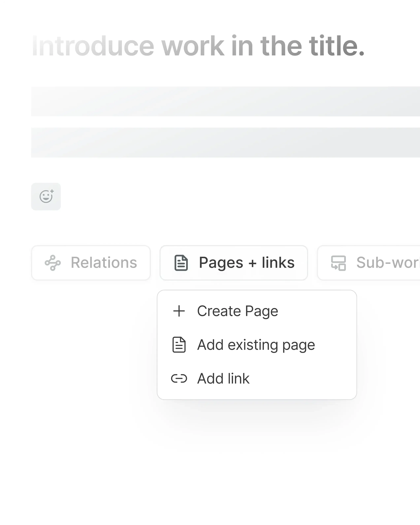
Task: Pick the Add link menu option
Action: pyautogui.click(x=223, y=379)
